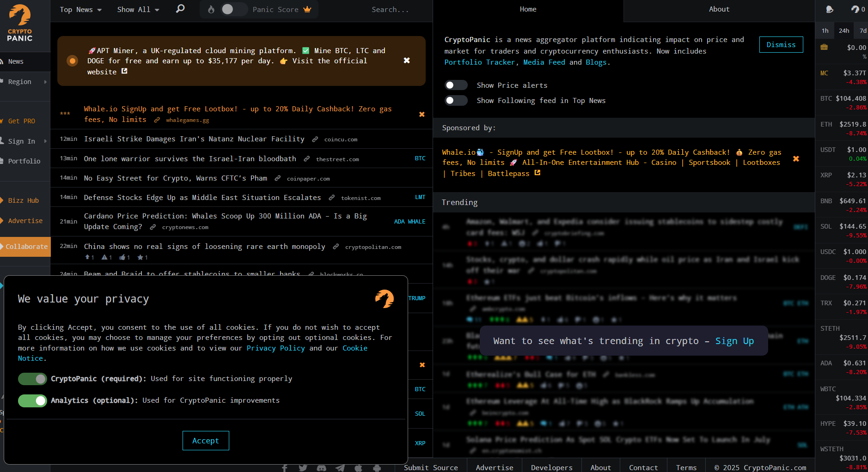868x472 pixels.
Task: Open the Top News dropdown
Action: pos(80,10)
